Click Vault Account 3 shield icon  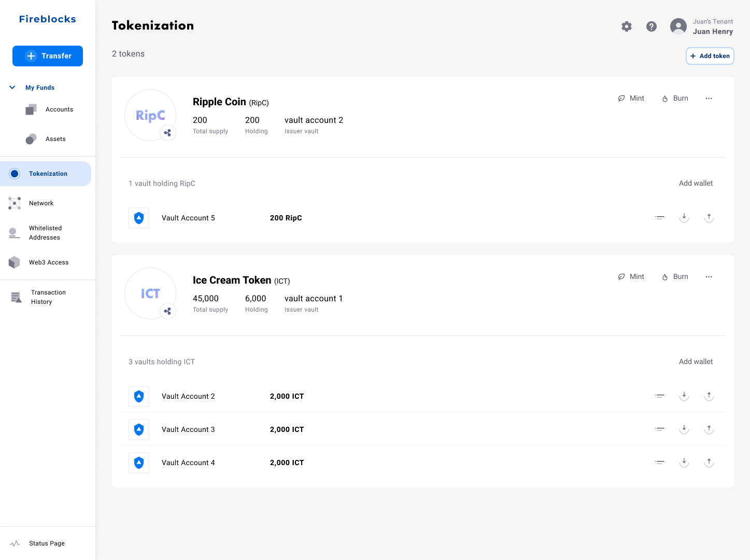tap(139, 429)
